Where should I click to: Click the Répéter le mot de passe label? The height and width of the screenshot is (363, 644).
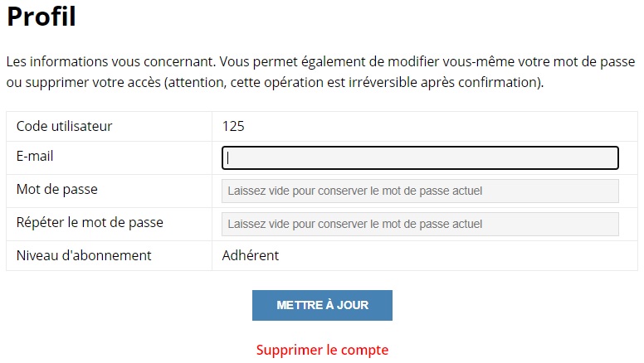pyautogui.click(x=90, y=222)
